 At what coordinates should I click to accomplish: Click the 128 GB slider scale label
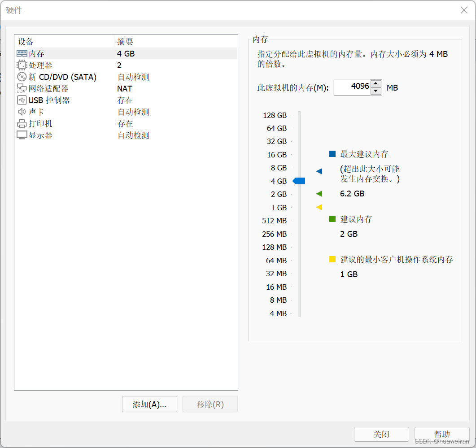[275, 115]
